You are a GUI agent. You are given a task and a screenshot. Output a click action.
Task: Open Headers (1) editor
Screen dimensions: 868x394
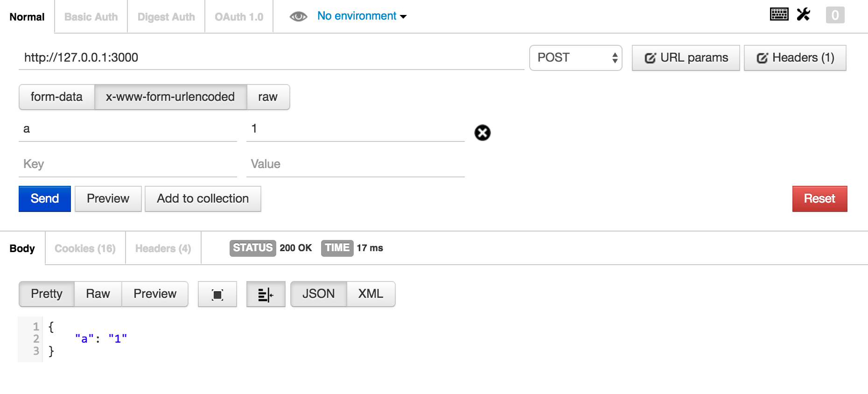[x=795, y=58]
